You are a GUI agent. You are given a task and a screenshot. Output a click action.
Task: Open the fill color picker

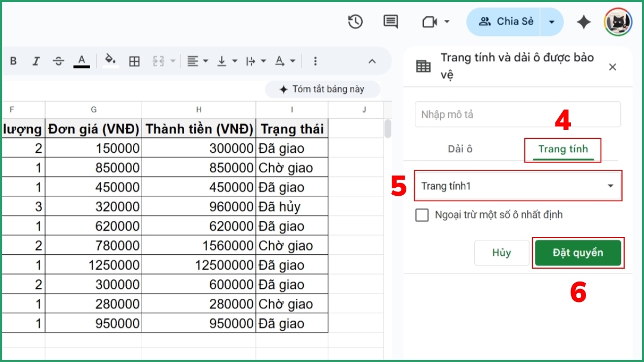(x=111, y=61)
